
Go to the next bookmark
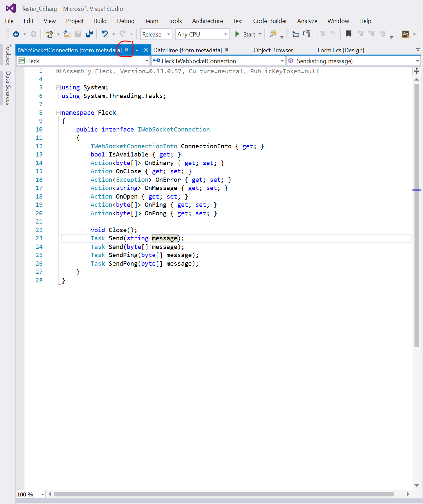[371, 34]
